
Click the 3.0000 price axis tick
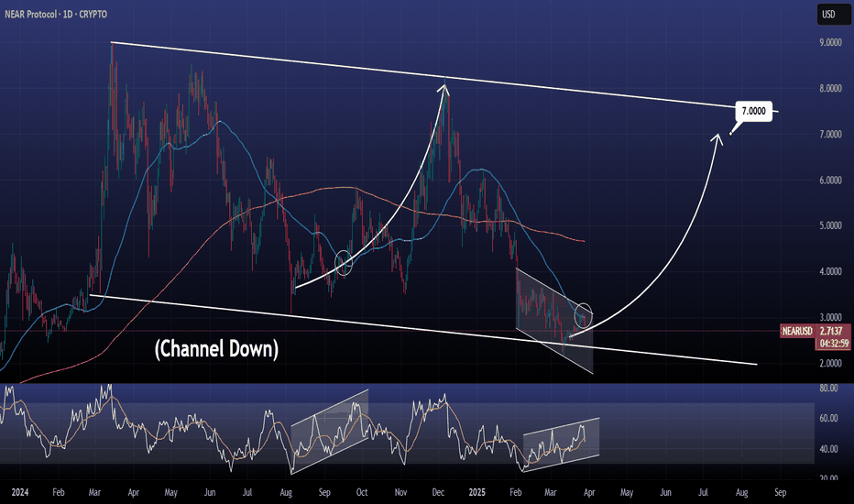point(830,317)
